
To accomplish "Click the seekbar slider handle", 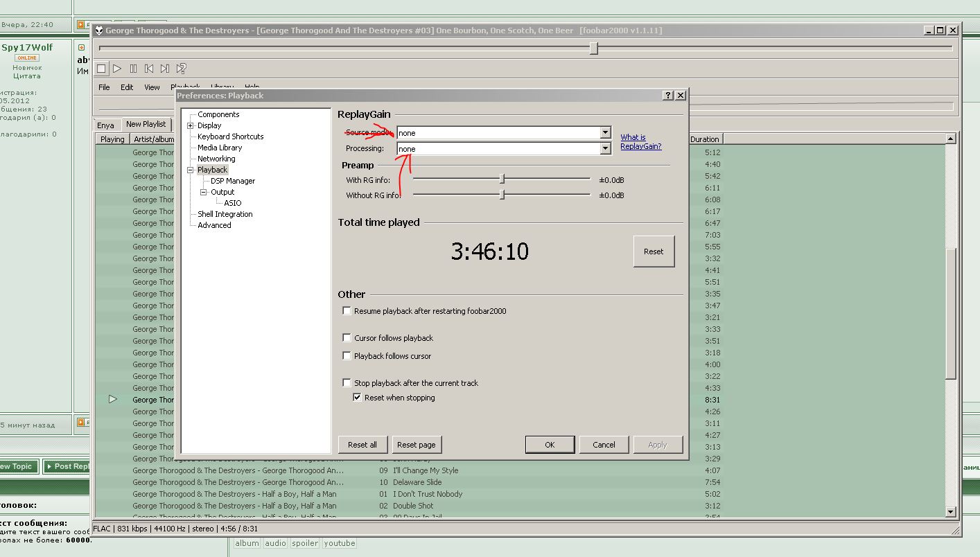I will coord(594,48).
